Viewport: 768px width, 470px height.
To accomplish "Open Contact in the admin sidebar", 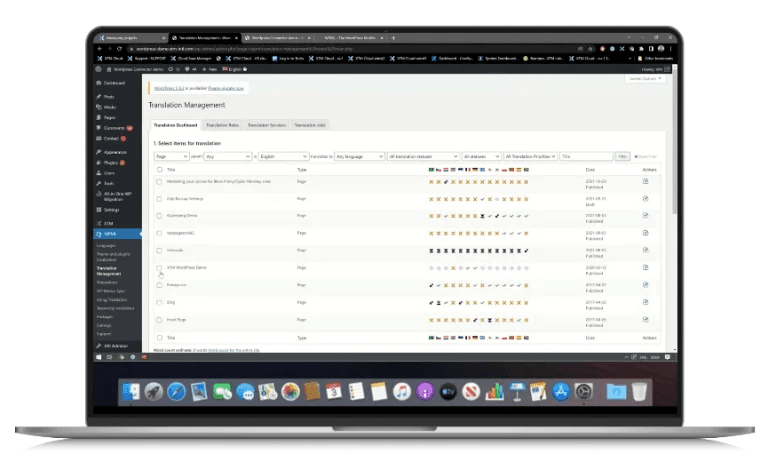I will (x=111, y=139).
